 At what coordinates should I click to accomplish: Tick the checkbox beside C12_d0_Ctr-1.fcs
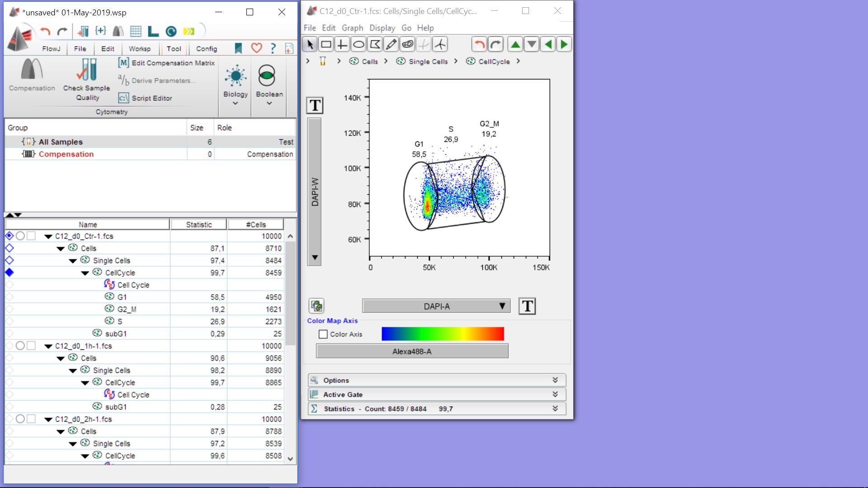[x=31, y=236]
